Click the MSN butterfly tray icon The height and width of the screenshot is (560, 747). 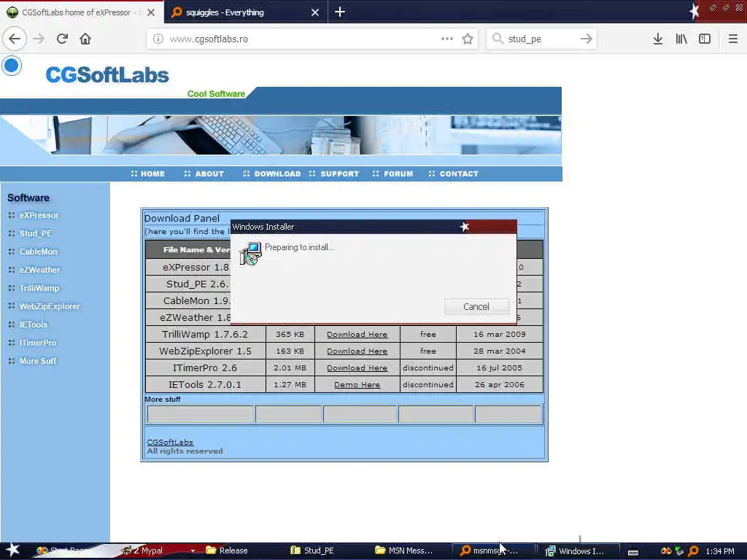[x=667, y=551]
